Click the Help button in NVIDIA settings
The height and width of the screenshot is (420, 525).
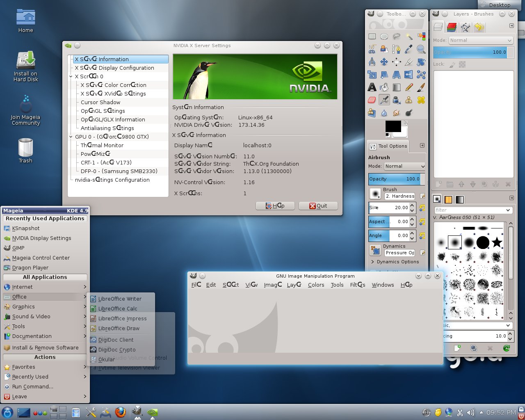click(275, 206)
